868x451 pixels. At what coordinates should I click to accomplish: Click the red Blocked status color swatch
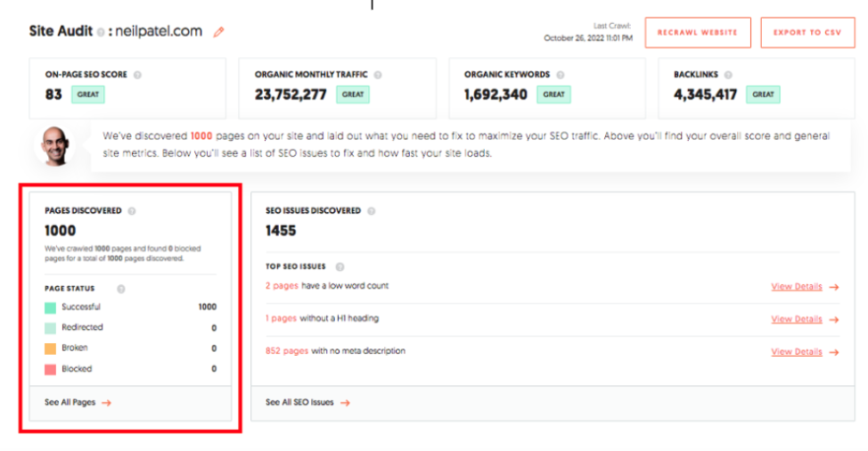pos(51,369)
